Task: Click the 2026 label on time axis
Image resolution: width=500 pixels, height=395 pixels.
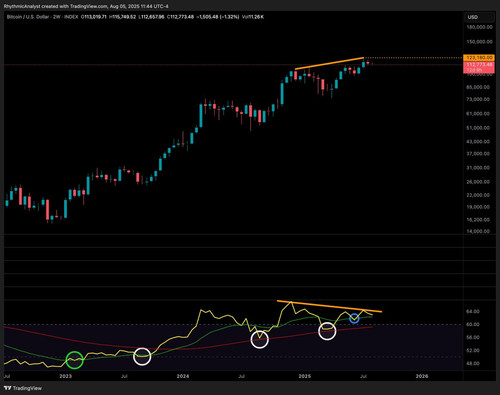Action: tap(422, 376)
